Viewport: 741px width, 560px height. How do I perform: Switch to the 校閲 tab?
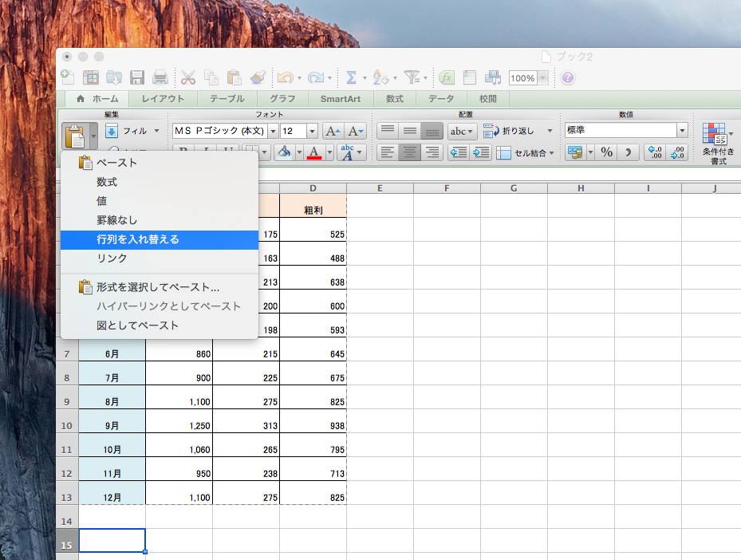pyautogui.click(x=487, y=99)
